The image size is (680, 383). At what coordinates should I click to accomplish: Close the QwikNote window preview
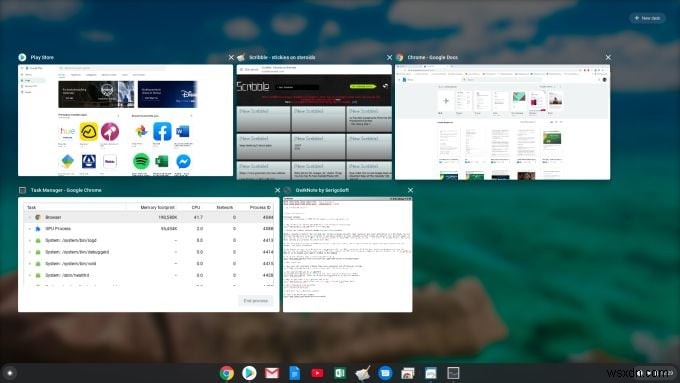[410, 190]
